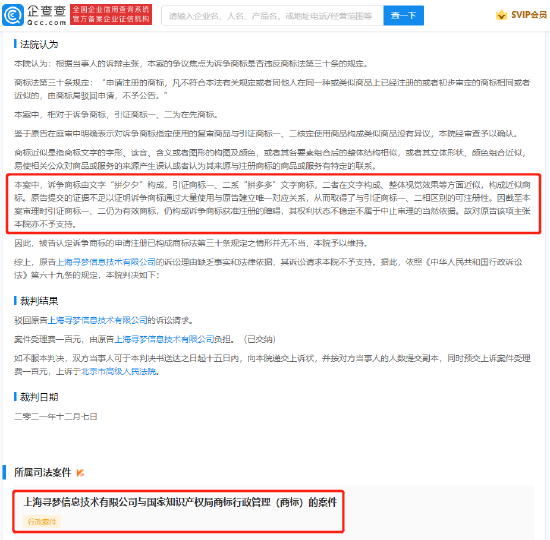This screenshot has height=540, width=550.
Task: Select the 法院认为 section heading
Action: pyautogui.click(x=39, y=44)
